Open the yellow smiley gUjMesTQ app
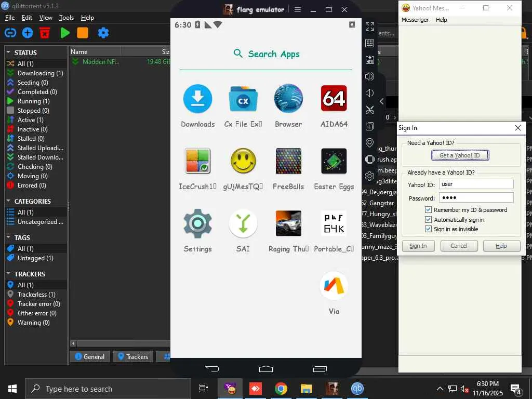Image resolution: width=532 pixels, height=399 pixels. [243, 161]
